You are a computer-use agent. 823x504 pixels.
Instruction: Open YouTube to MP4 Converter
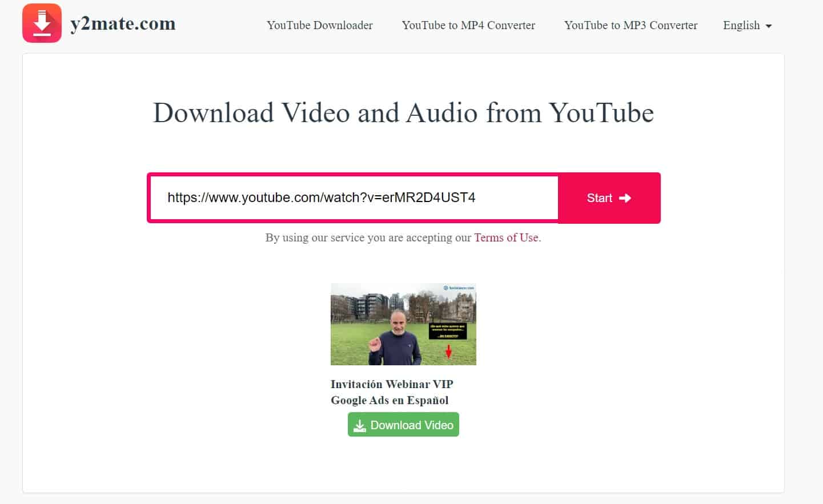pyautogui.click(x=468, y=25)
